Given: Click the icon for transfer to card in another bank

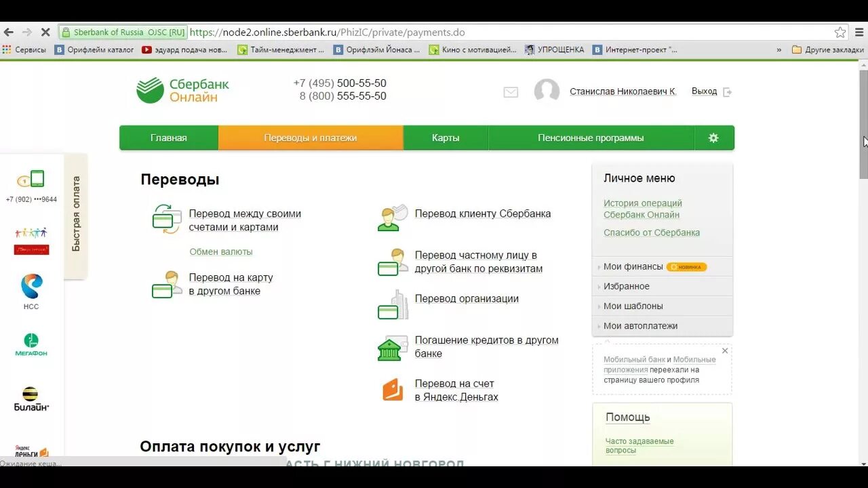Looking at the screenshot, I should 167,285.
